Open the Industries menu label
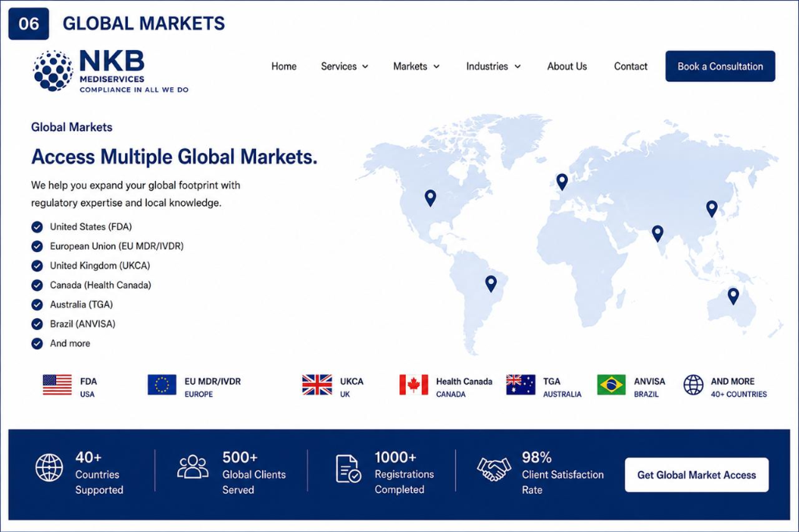This screenshot has height=532, width=799. pos(487,66)
